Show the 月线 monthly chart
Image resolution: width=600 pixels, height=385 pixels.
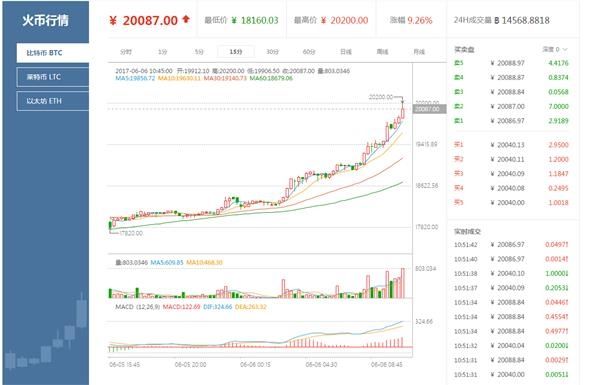pos(419,52)
